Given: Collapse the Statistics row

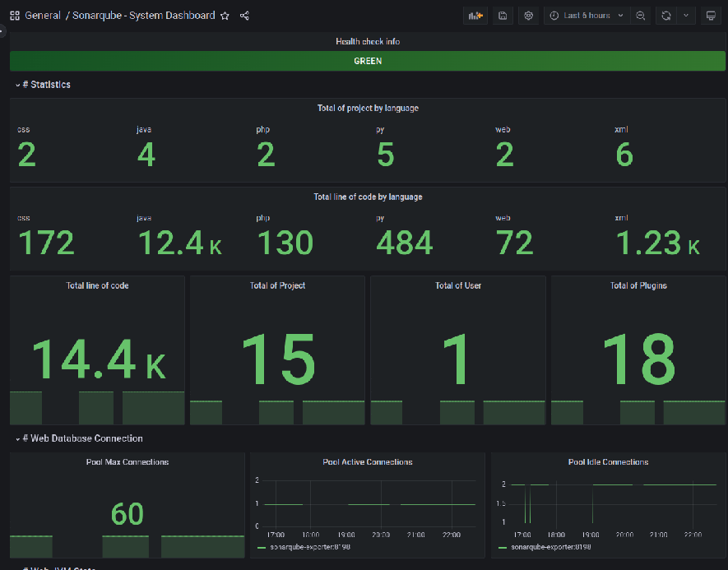Looking at the screenshot, I should point(46,85).
